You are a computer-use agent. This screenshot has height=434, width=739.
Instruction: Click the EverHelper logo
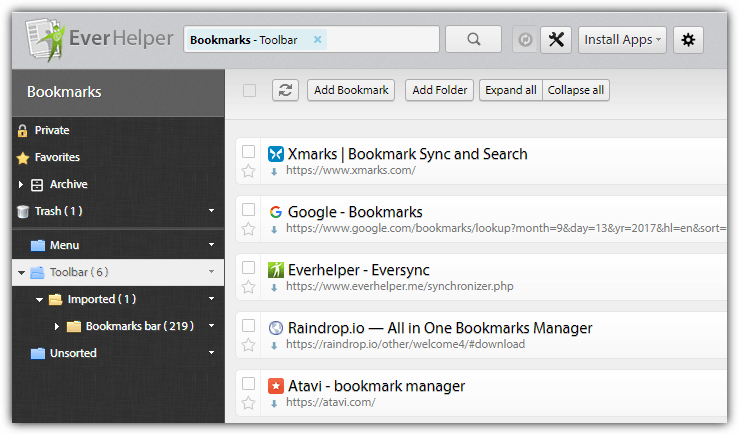click(95, 40)
